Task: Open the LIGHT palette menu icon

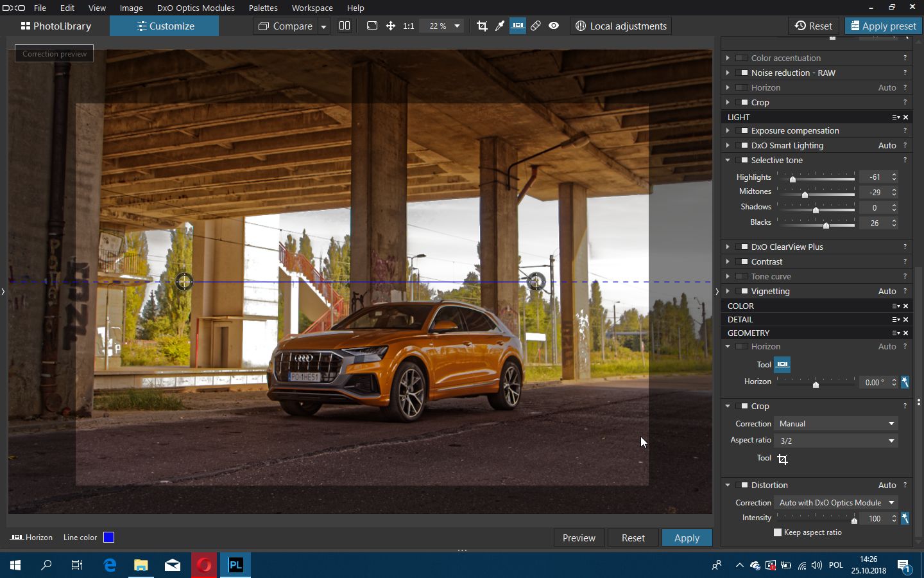Action: click(x=896, y=117)
